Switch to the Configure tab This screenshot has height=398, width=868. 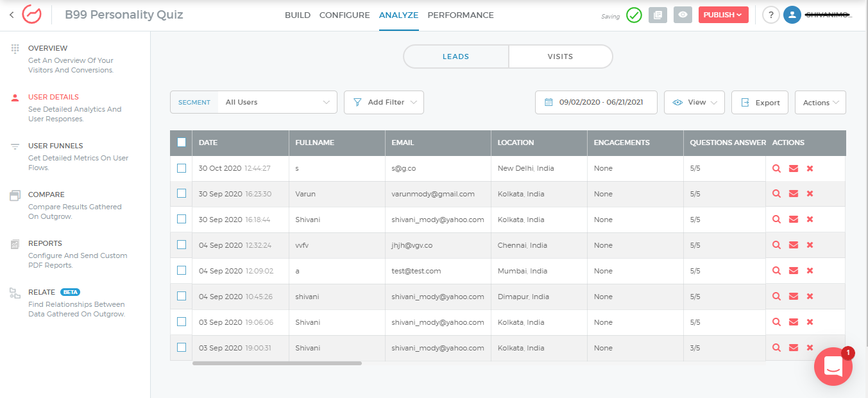pyautogui.click(x=345, y=15)
